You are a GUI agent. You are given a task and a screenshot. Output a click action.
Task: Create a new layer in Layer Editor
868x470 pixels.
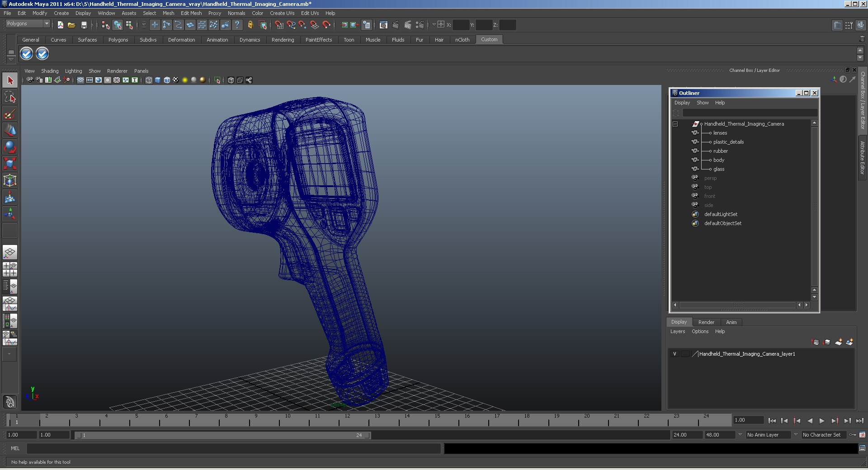pyautogui.click(x=839, y=342)
